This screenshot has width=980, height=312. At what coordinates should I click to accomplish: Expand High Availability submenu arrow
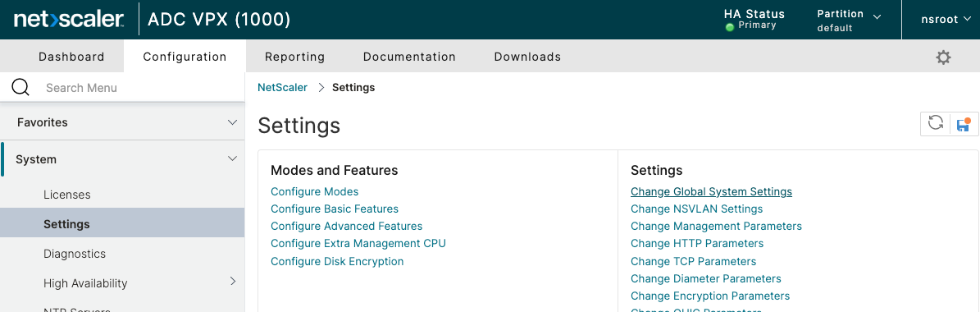(233, 282)
